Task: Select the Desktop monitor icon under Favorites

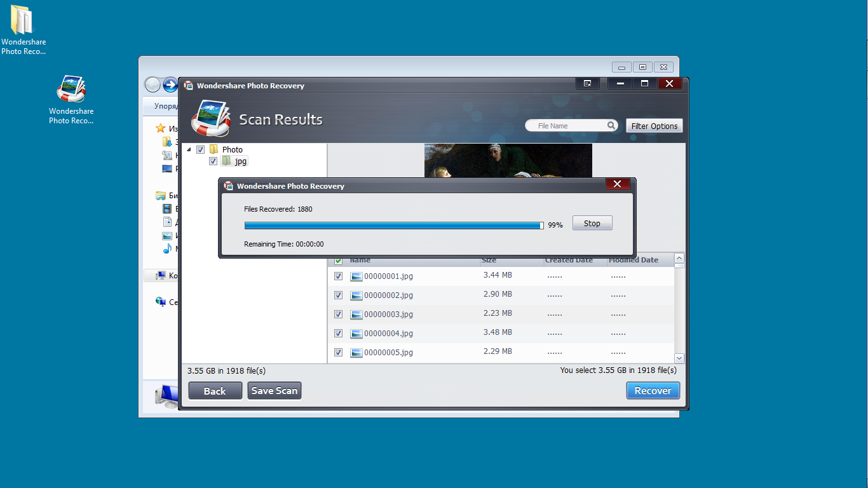Action: 167,168
